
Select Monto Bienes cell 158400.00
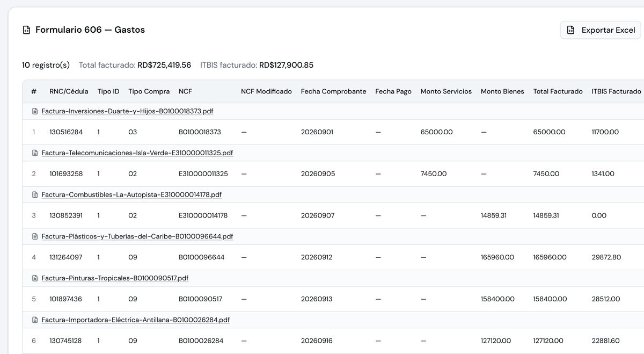click(x=497, y=299)
